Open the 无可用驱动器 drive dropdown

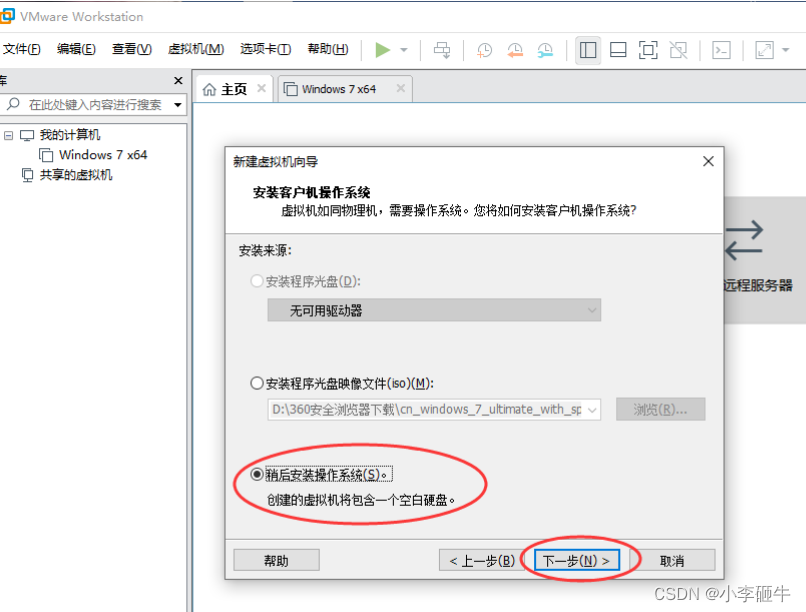pos(434,310)
